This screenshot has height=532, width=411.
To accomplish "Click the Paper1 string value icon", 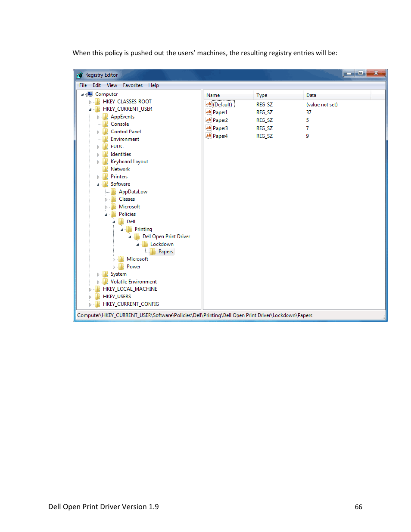I will [x=209, y=112].
